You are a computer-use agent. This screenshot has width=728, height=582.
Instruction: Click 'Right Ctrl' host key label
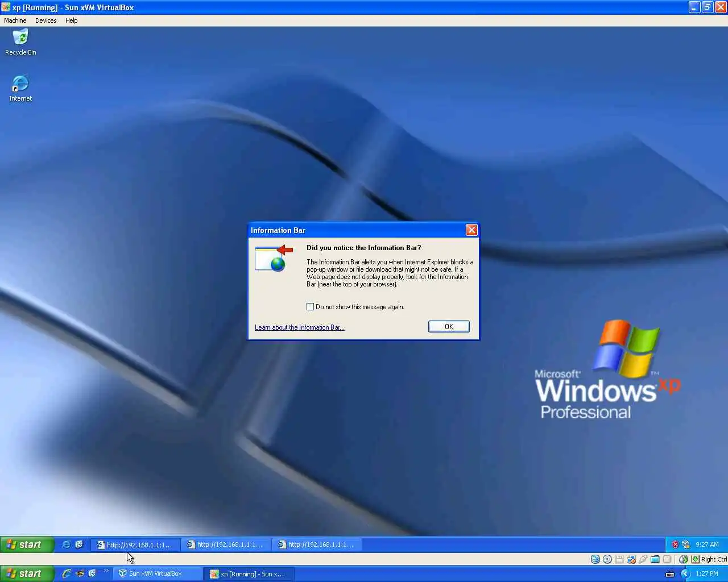click(714, 559)
